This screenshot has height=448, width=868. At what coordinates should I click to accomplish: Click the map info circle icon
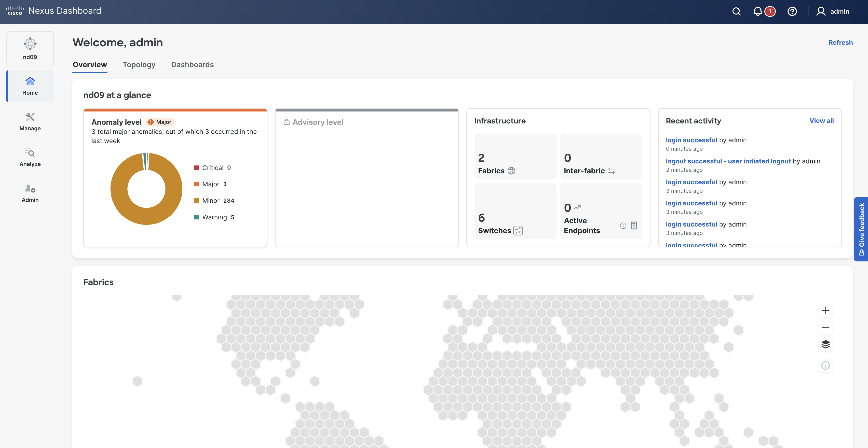click(825, 366)
